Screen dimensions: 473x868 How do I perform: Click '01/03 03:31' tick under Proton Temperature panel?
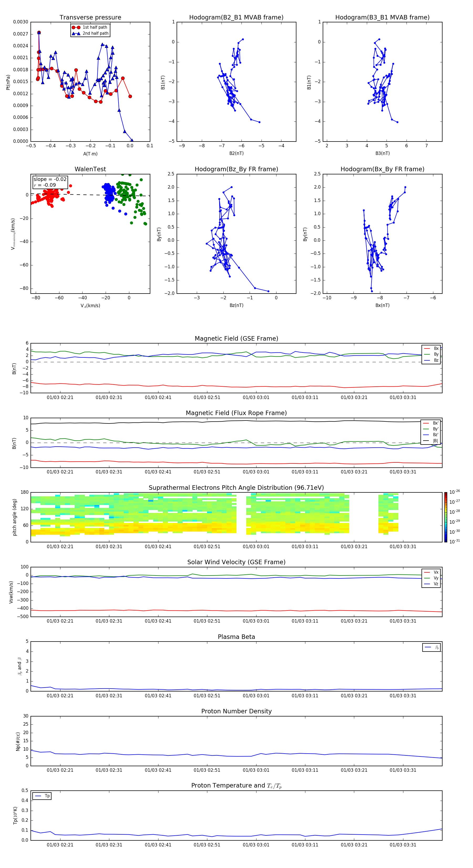pos(403,845)
